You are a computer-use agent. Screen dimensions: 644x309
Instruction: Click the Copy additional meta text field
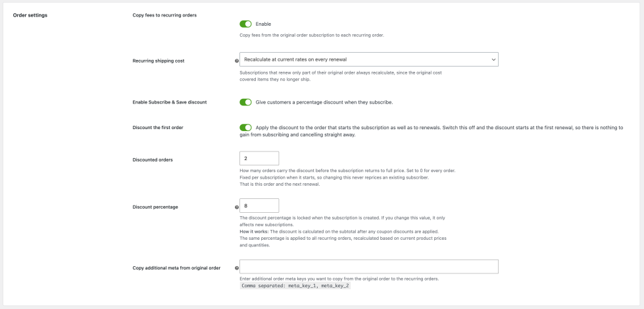[369, 267]
